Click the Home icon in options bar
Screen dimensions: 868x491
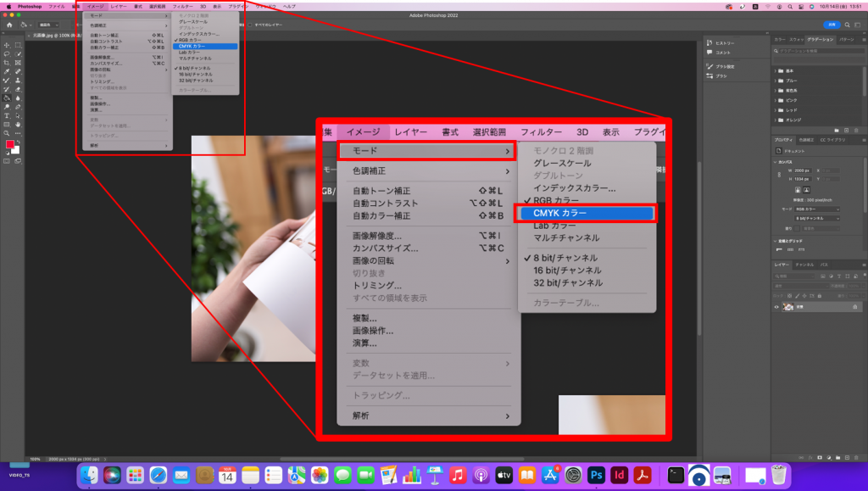9,25
